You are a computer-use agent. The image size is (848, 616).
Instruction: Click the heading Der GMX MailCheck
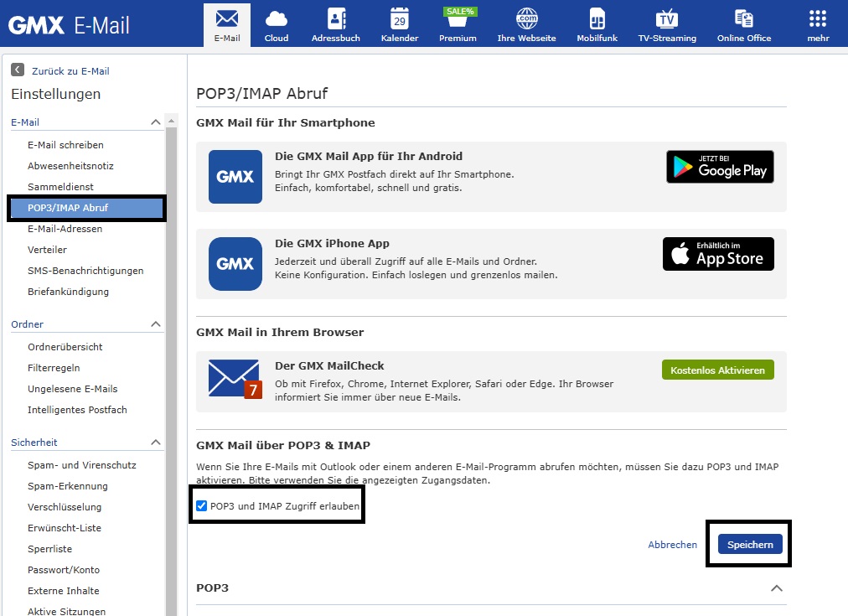click(329, 365)
